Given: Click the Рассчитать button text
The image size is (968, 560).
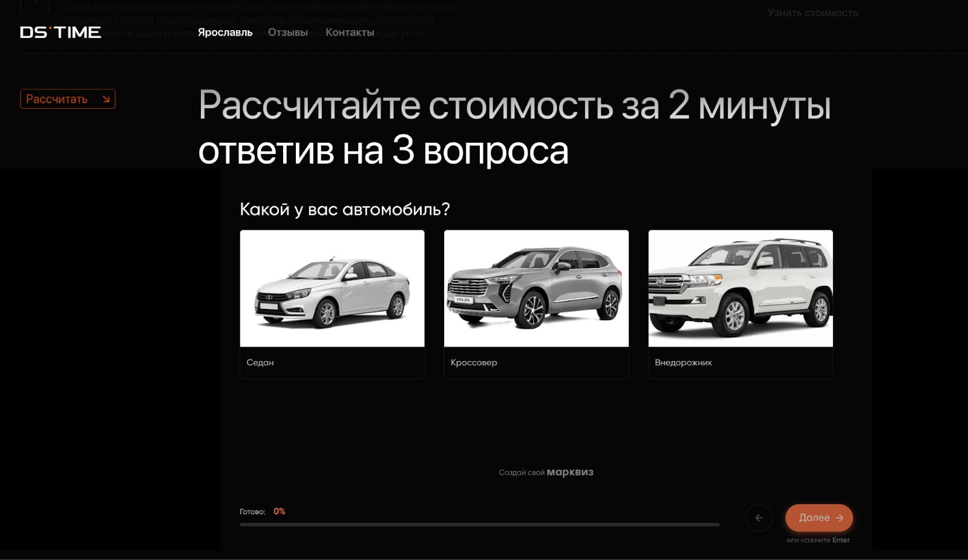Looking at the screenshot, I should [57, 99].
